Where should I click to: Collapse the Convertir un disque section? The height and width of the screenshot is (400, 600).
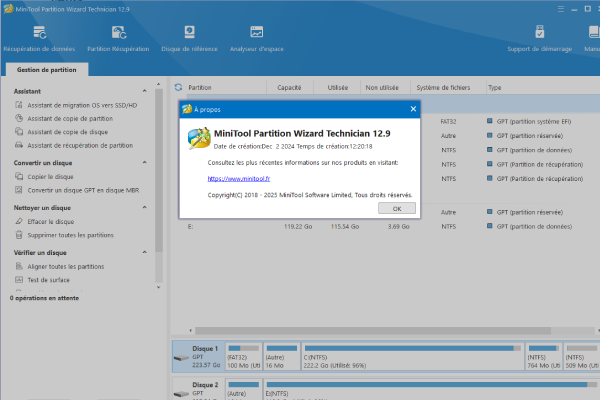145,163
